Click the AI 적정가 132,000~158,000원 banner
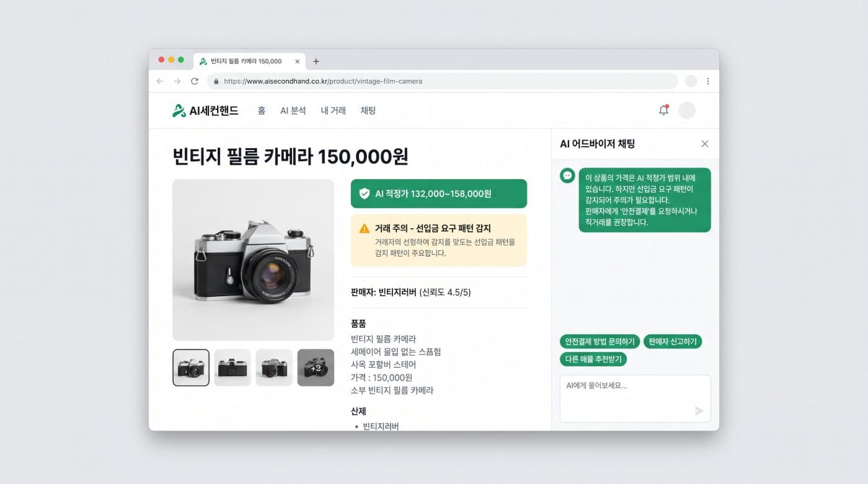Image resolution: width=868 pixels, height=484 pixels. point(439,193)
